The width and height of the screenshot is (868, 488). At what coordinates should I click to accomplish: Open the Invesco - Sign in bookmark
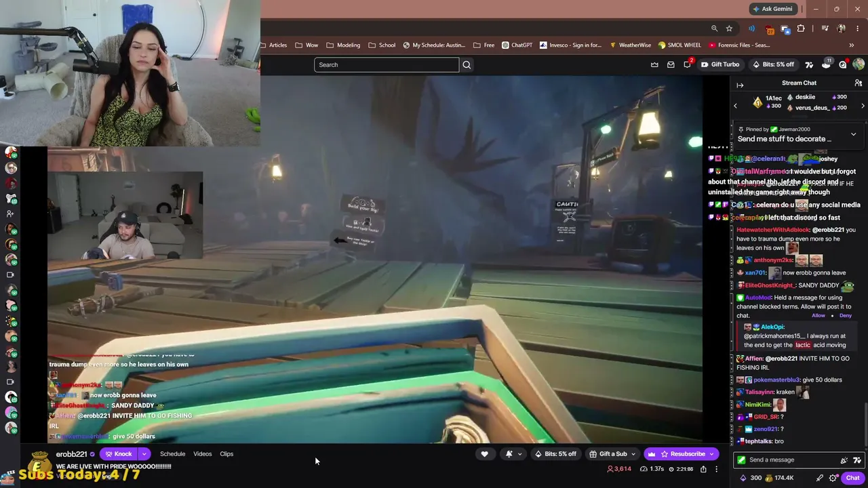point(570,45)
